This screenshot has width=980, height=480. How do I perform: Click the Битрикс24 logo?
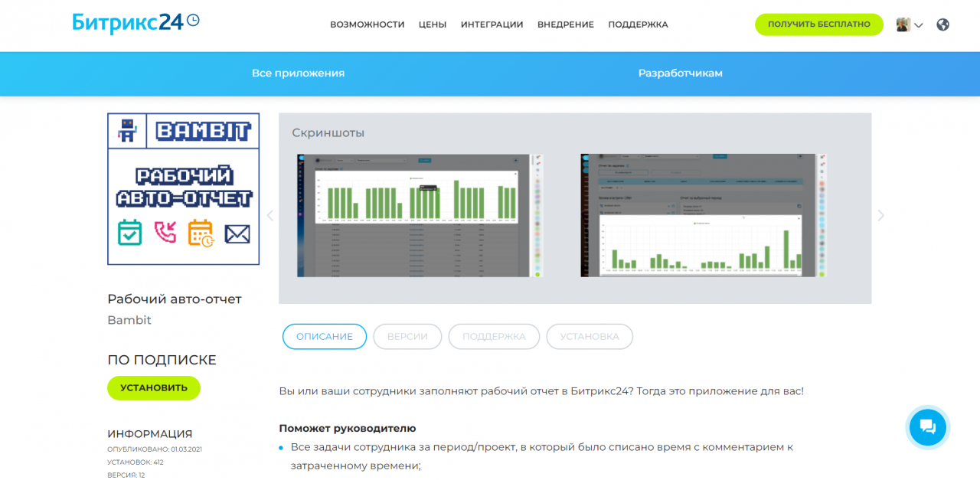tap(136, 22)
